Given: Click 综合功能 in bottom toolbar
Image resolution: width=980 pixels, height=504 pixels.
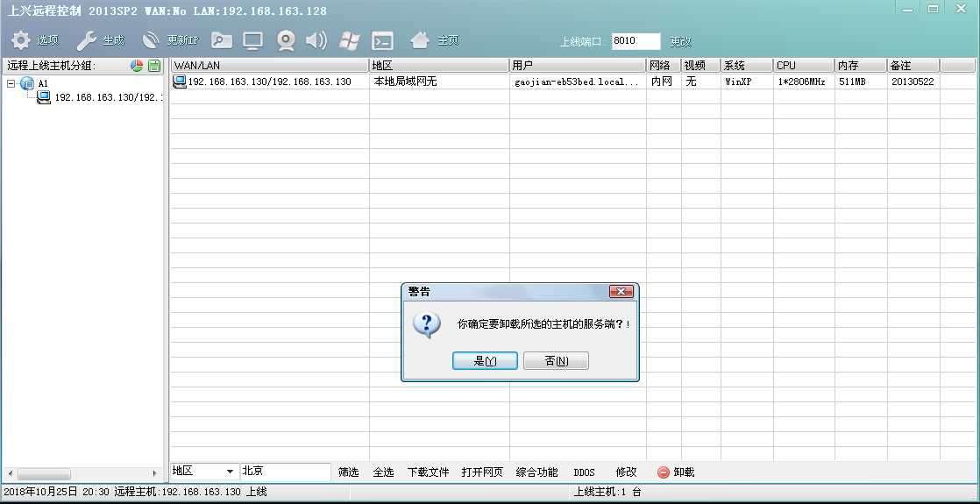Looking at the screenshot, I should (x=536, y=472).
